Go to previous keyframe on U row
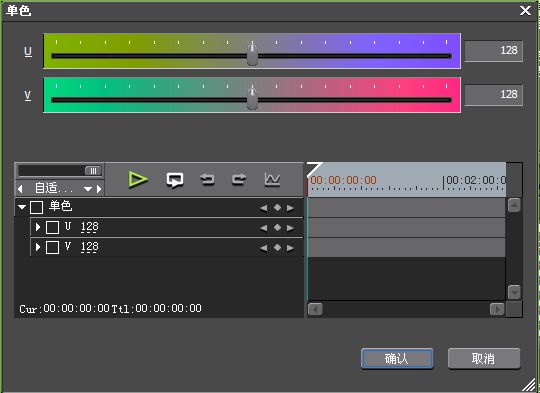 [264, 228]
